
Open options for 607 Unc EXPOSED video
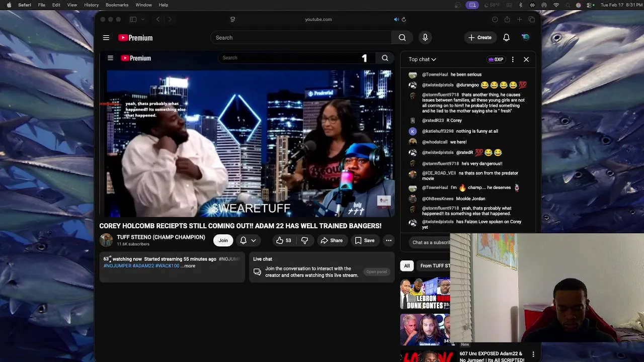(x=533, y=354)
